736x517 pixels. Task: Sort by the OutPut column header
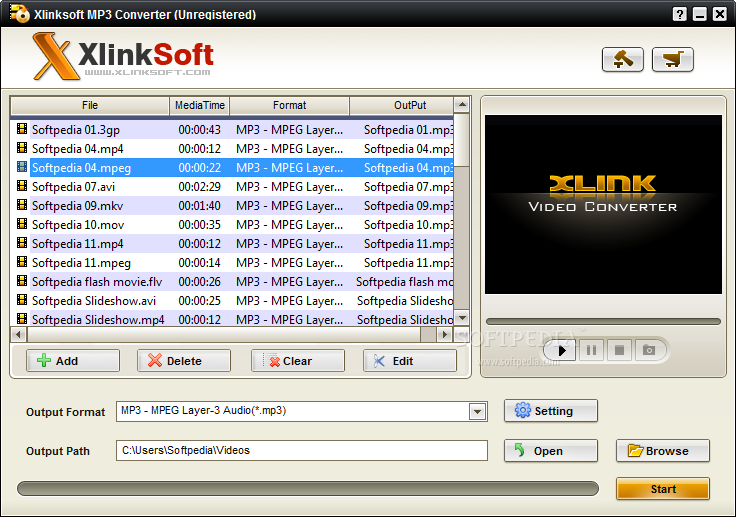[x=402, y=105]
